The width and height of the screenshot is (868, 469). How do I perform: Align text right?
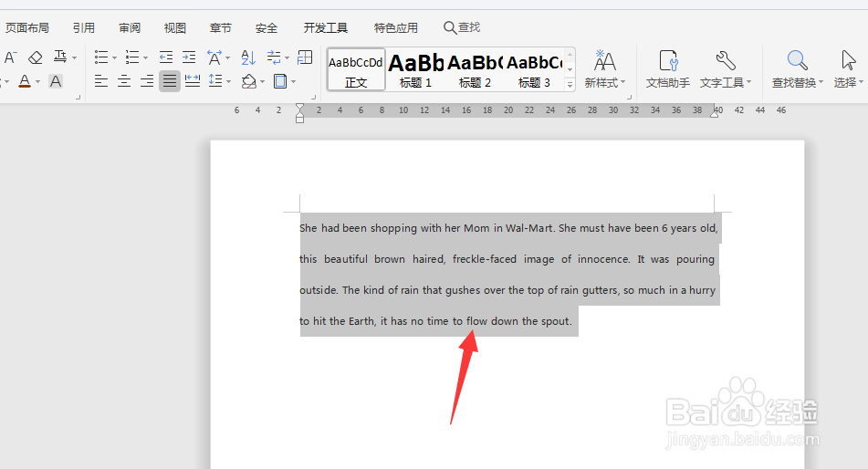click(147, 81)
